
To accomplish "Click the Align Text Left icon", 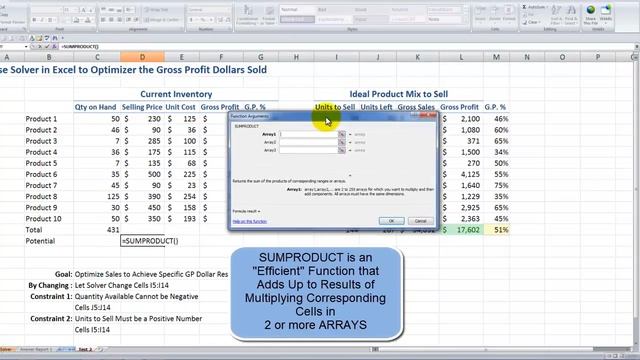I will click(x=103, y=20).
